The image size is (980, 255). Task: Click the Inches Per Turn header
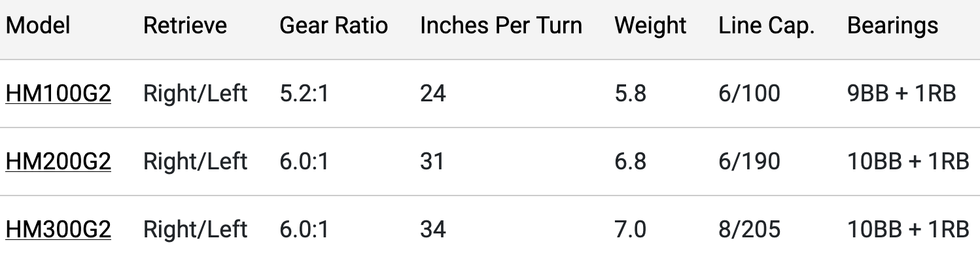pos(501,25)
